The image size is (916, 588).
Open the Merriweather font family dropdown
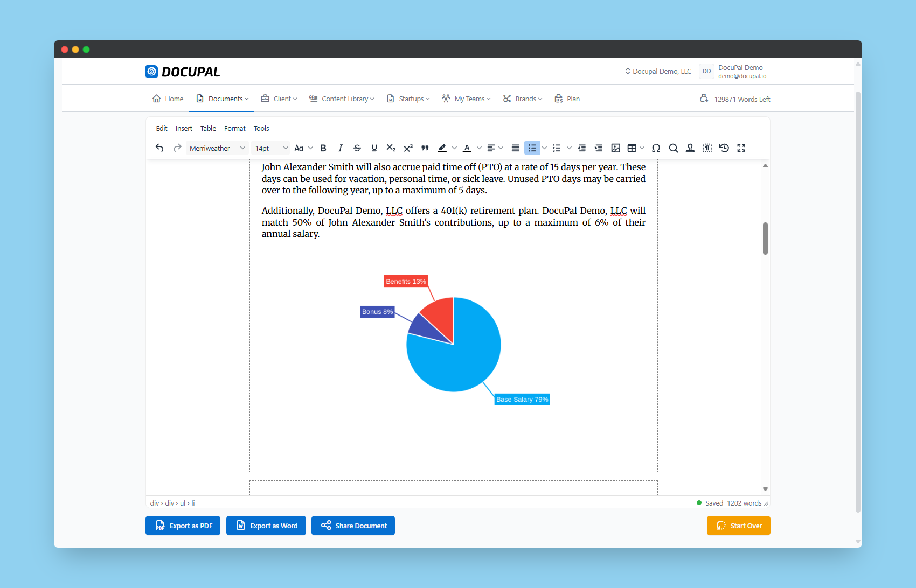pos(217,148)
